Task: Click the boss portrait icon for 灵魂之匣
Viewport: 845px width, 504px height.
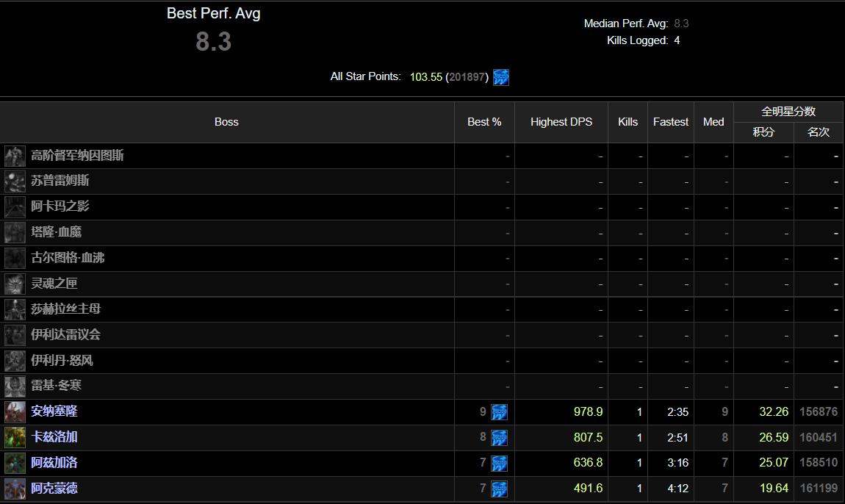Action: [x=15, y=284]
